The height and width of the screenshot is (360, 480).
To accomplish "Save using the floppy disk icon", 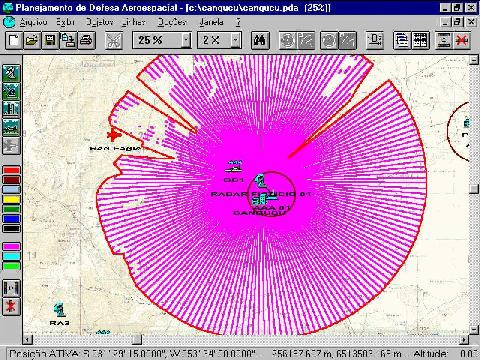I will tap(50, 41).
